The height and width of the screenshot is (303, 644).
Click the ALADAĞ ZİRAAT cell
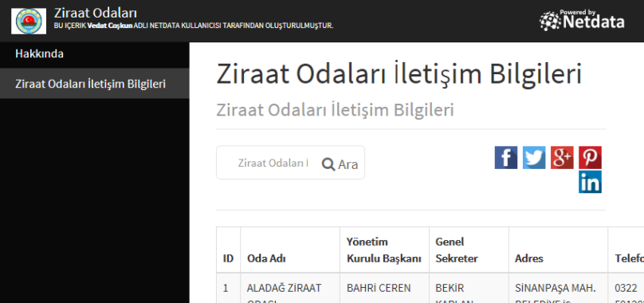click(x=290, y=288)
